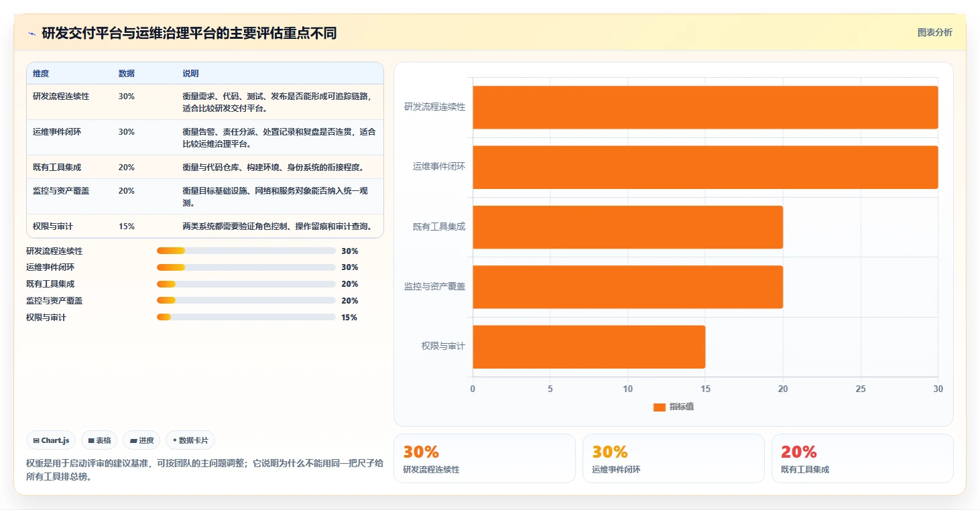Click the 运维事件闭环 progress bar

click(x=246, y=267)
